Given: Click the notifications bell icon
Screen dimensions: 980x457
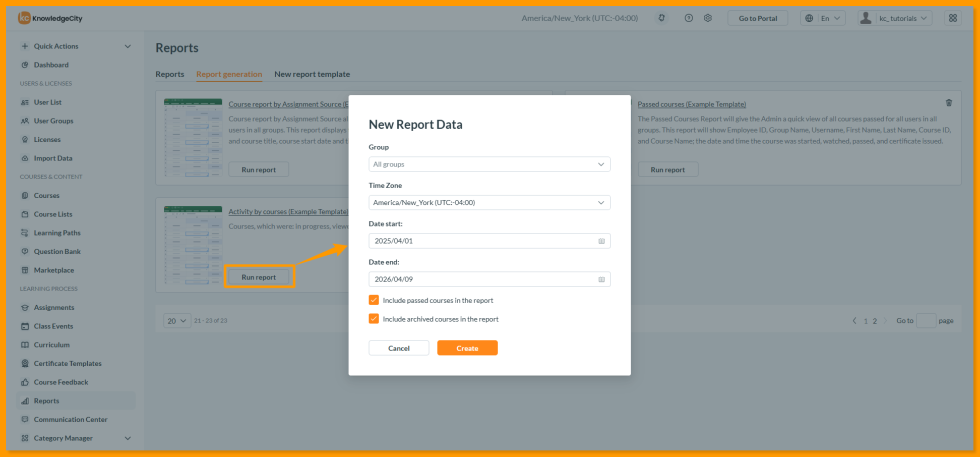Looking at the screenshot, I should click(x=661, y=18).
